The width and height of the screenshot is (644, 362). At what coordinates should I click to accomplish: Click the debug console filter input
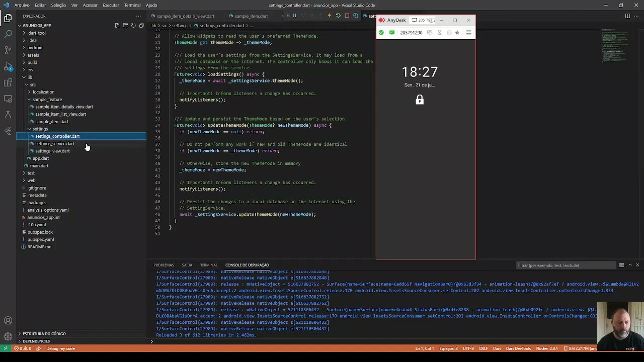point(566,265)
